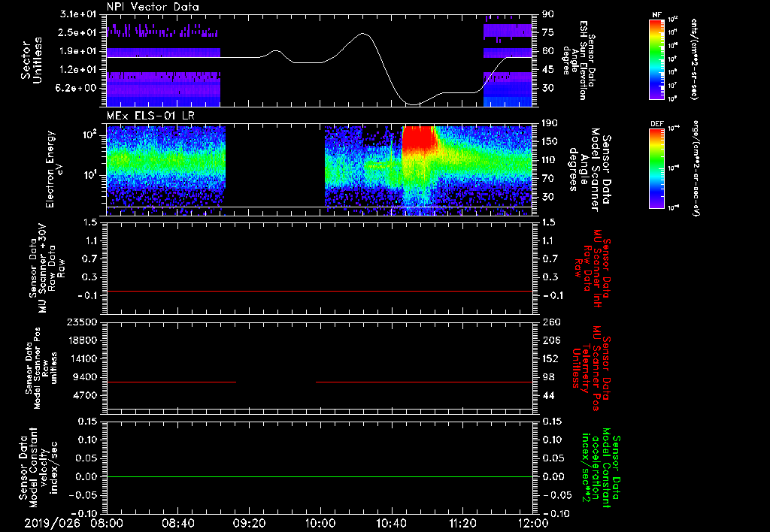The width and height of the screenshot is (770, 532).
Task: Click the NF label above color bar
Action: click(x=656, y=15)
